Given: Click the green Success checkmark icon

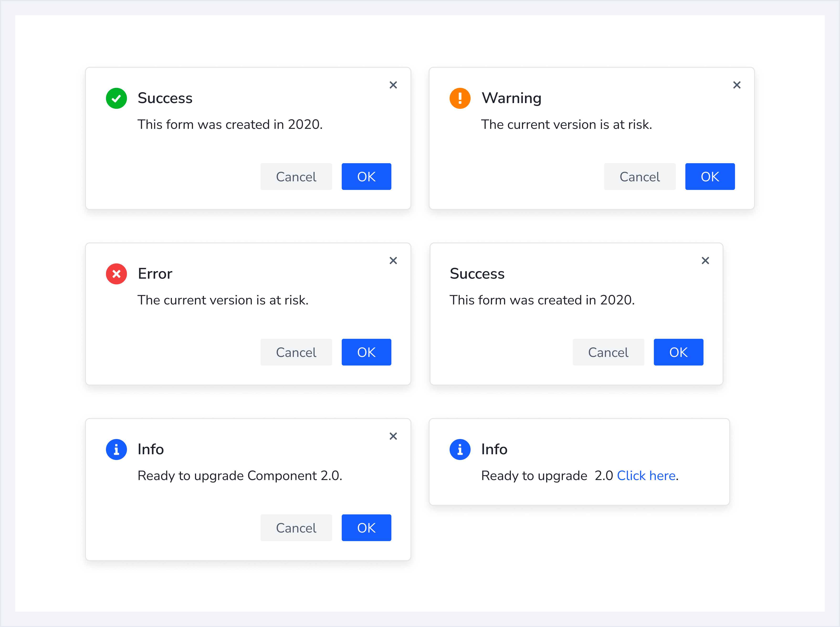Looking at the screenshot, I should [x=116, y=98].
